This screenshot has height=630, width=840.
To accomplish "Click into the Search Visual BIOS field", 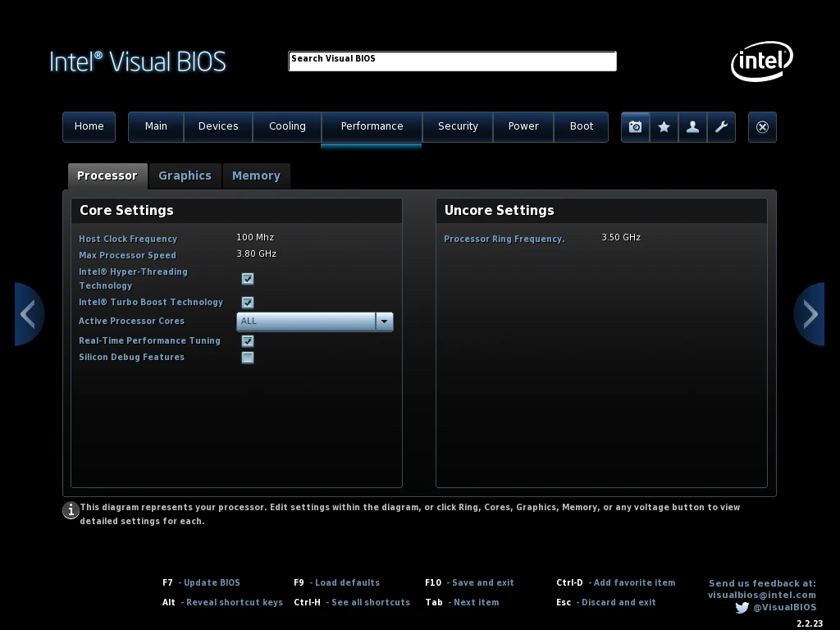I will point(452,62).
